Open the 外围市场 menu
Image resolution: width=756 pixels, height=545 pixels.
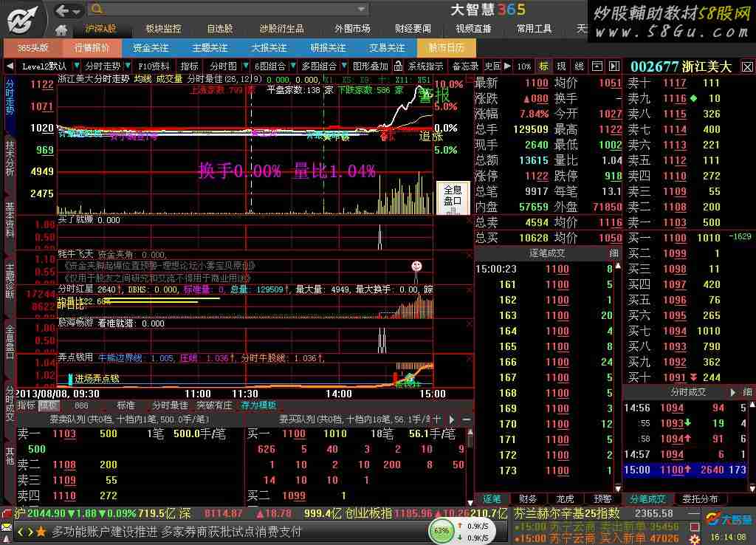pos(352,29)
